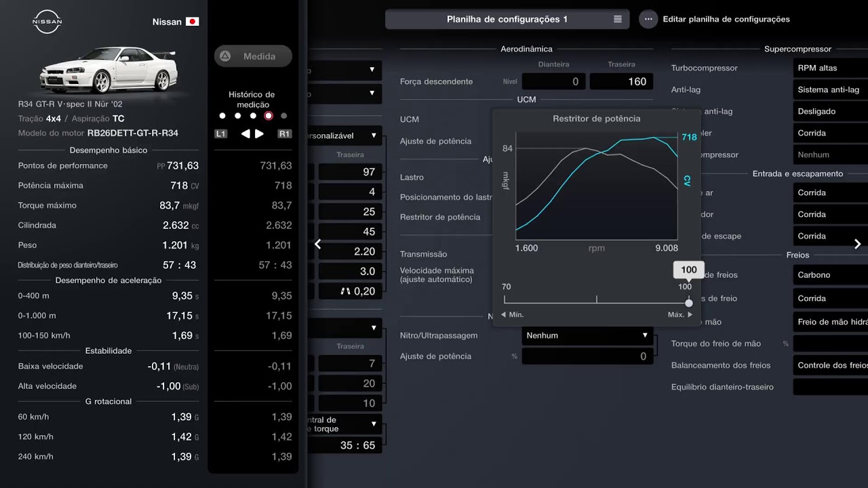This screenshot has height=488, width=868.
Task: Click the power restrictor slider track
Action: [597, 302]
